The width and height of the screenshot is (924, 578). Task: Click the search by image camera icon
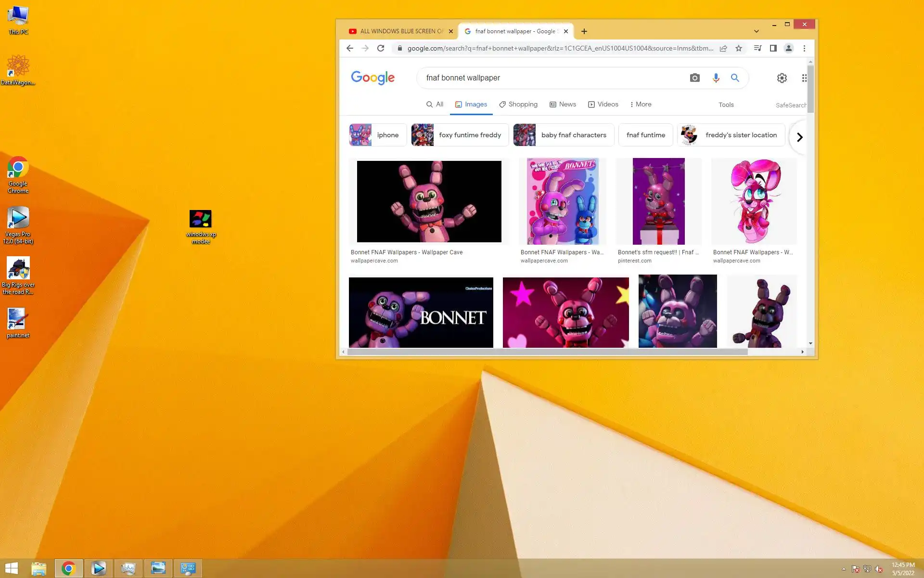point(694,78)
